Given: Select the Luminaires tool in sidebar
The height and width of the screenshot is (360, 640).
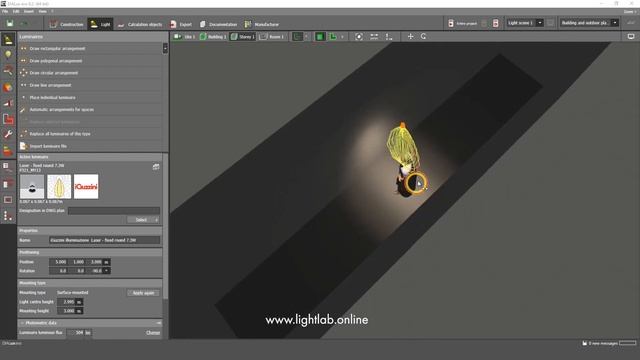Looking at the screenshot, I should [8, 39].
